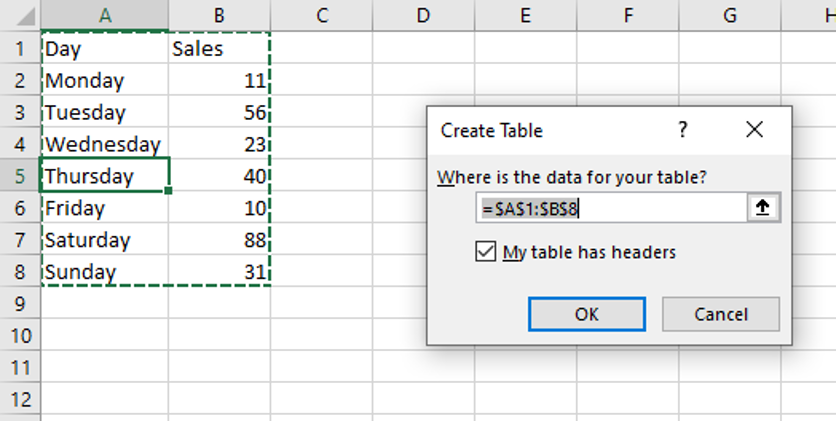836x421 pixels.
Task: Click the collapse dialog range selector icon
Action: [763, 208]
